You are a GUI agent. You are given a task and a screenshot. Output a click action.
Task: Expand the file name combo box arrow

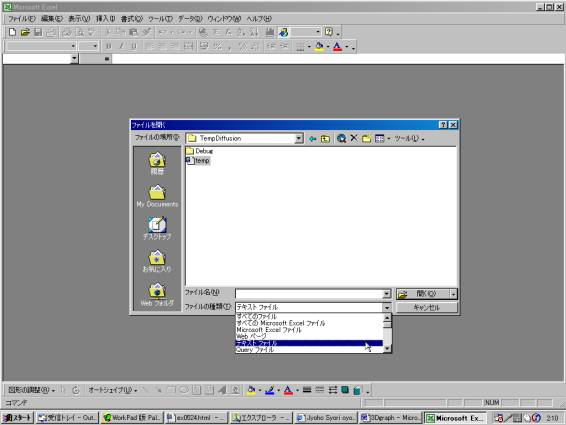point(386,294)
